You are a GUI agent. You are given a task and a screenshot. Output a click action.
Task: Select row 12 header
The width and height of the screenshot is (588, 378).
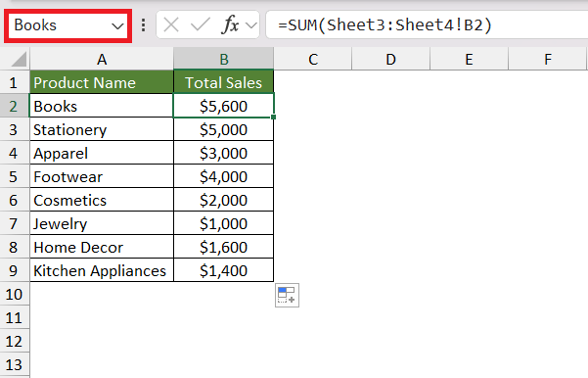[15, 341]
